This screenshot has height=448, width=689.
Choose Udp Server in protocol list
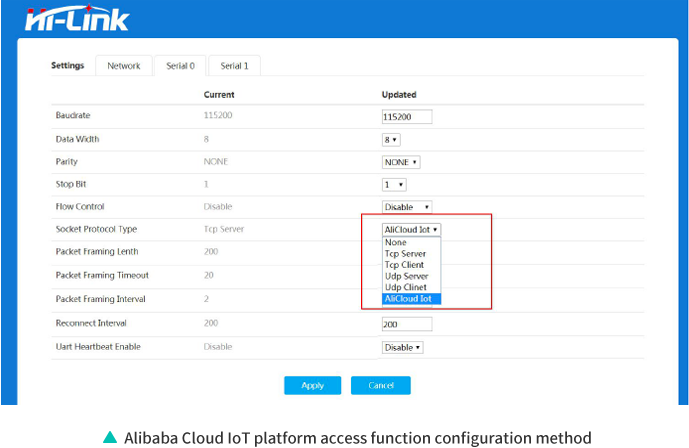[x=411, y=276]
